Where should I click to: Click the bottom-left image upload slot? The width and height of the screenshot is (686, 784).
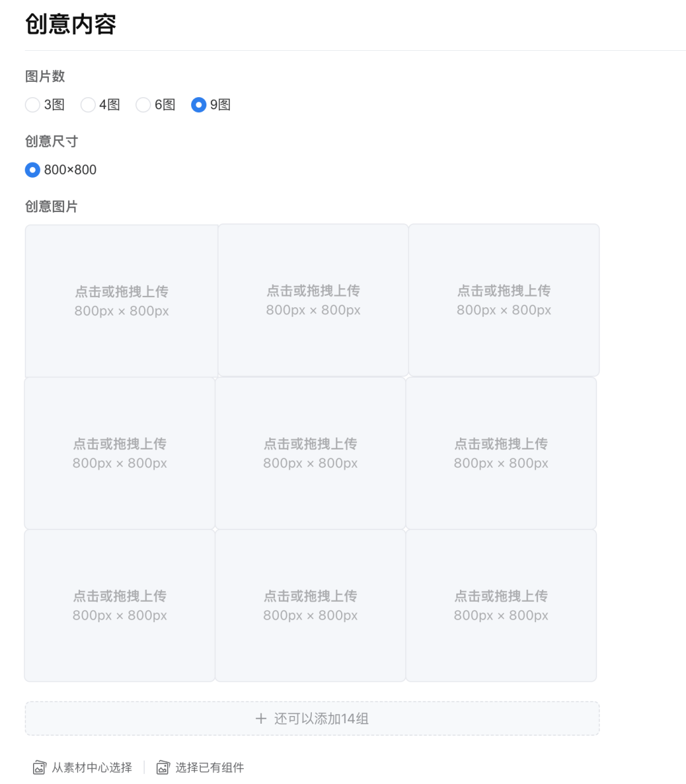[119, 606]
